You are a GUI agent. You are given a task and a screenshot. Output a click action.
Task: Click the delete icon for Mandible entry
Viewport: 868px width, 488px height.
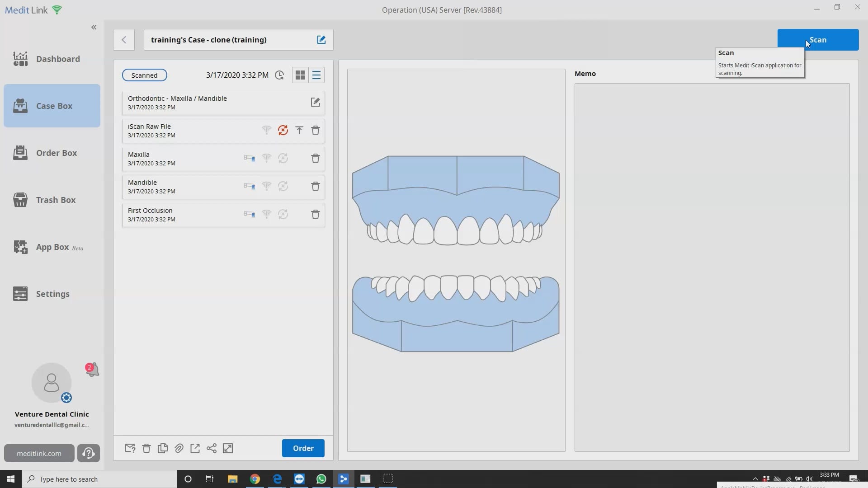coord(316,185)
